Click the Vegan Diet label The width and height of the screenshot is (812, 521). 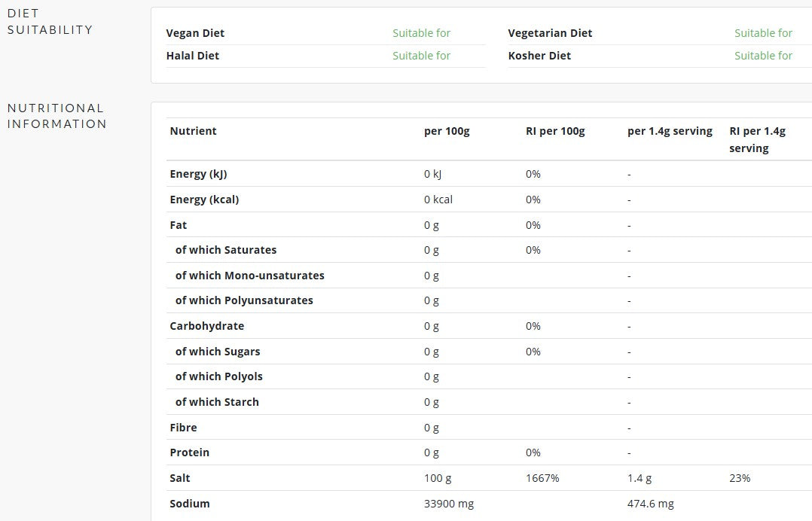click(195, 33)
